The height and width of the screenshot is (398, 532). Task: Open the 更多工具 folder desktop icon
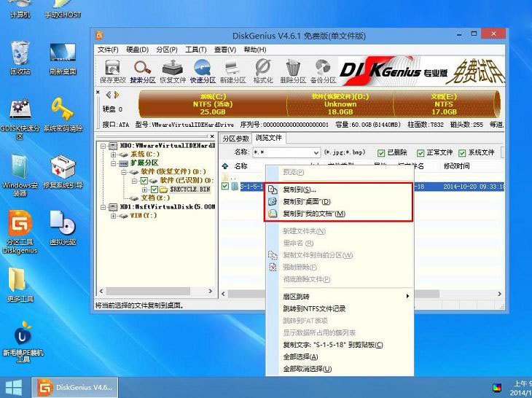[x=20, y=284]
